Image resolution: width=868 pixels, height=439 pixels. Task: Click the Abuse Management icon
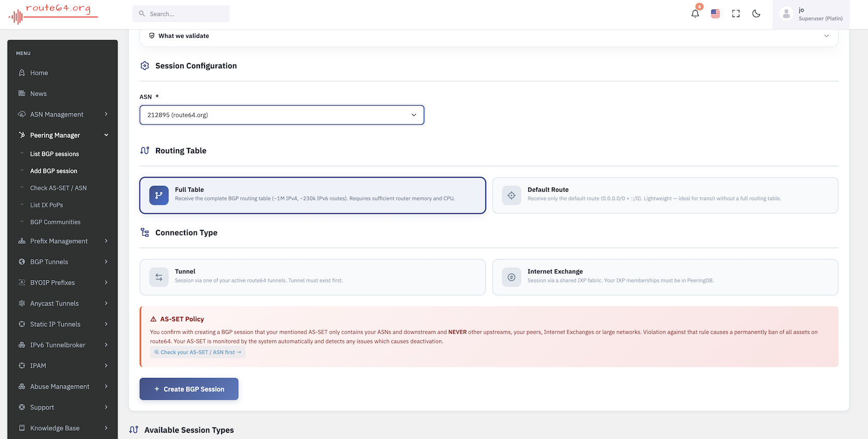[x=22, y=386]
